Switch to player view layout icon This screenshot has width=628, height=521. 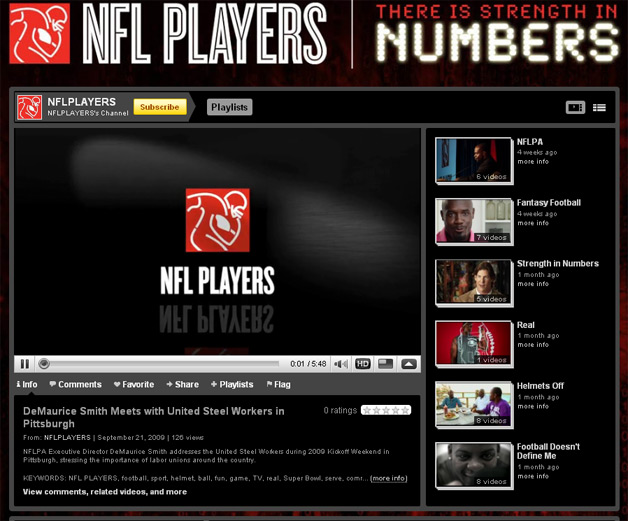(575, 107)
